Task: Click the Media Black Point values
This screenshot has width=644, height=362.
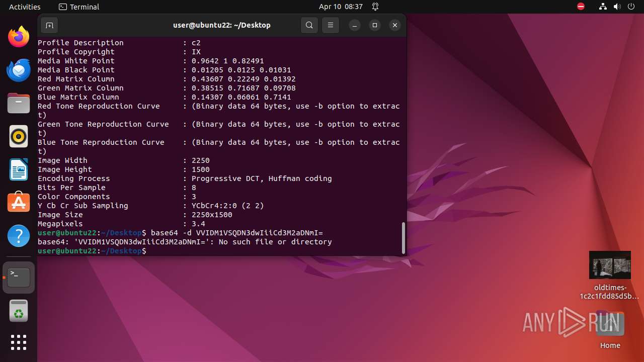Action: coord(242,70)
